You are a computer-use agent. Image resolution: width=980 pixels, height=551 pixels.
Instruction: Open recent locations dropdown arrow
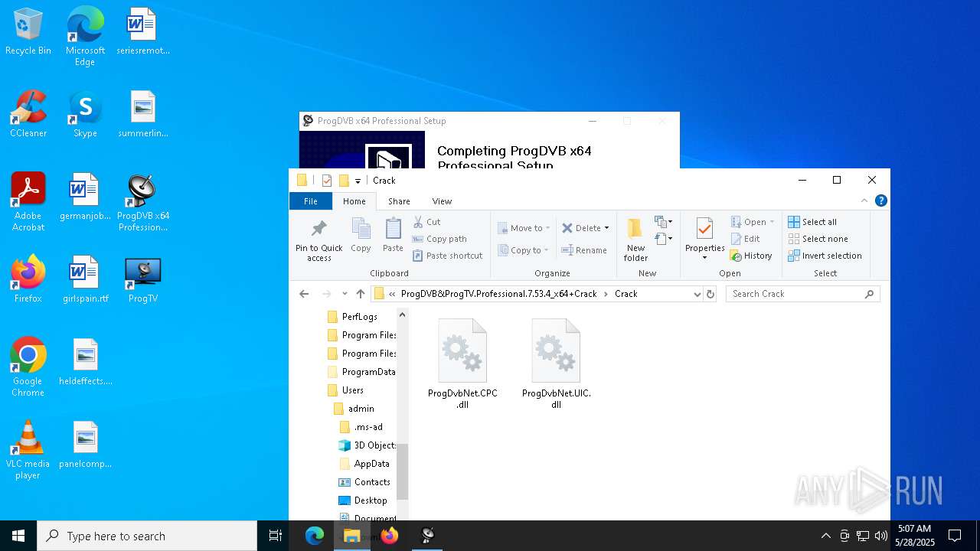(x=345, y=294)
